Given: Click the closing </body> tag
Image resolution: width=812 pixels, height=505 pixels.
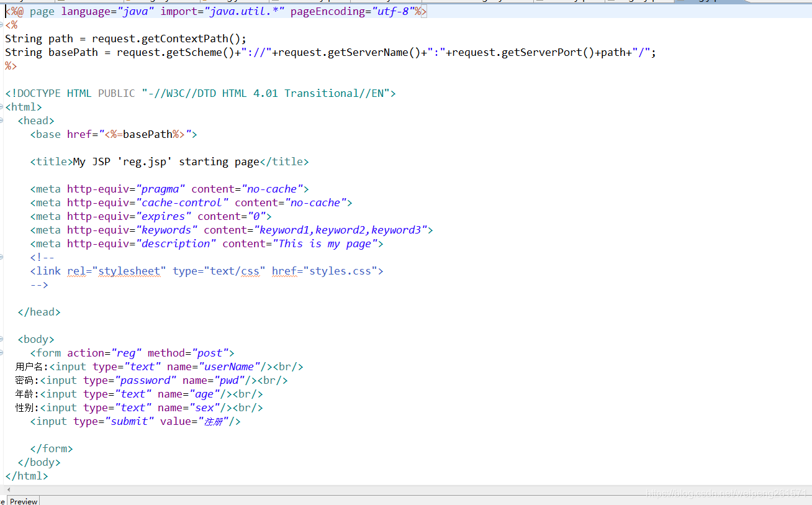Looking at the screenshot, I should coord(39,462).
